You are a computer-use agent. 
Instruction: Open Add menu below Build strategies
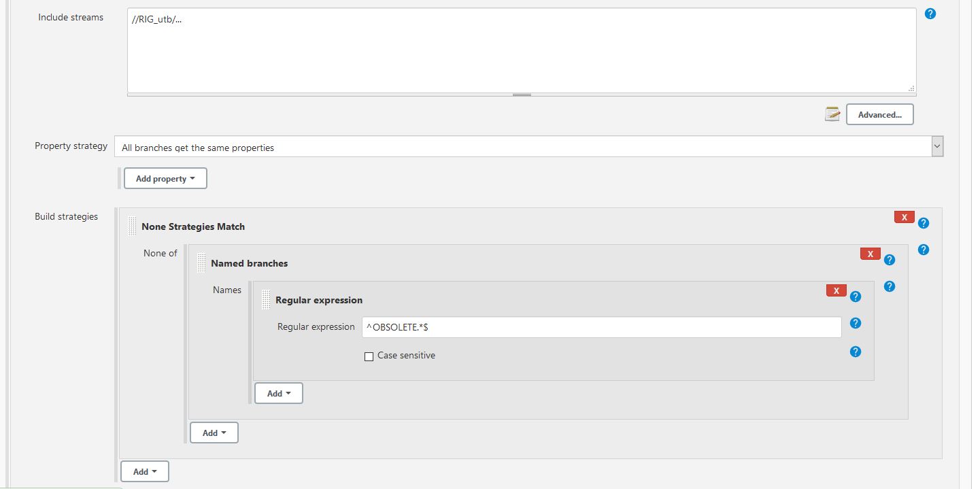(145, 471)
